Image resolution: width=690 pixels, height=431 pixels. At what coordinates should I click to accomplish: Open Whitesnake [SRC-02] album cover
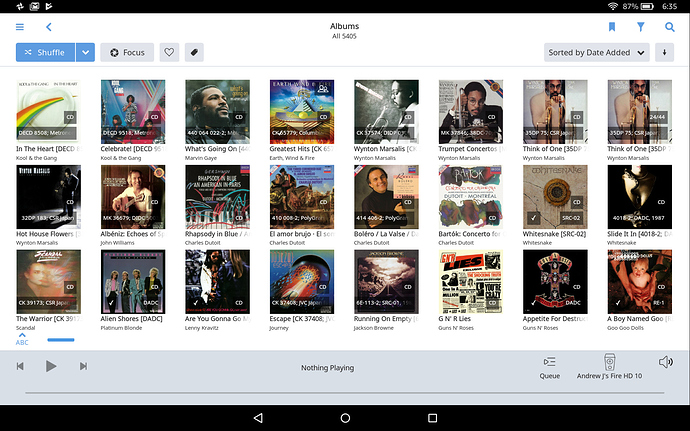[555, 197]
